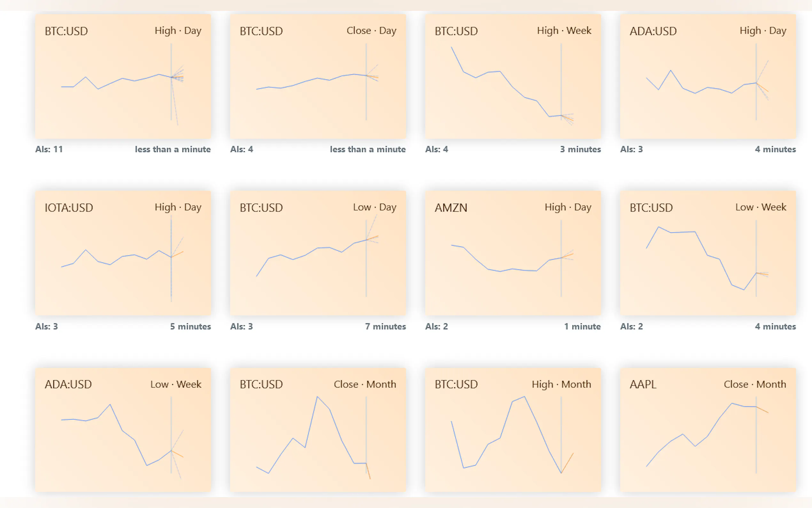Open the BTC:USD High Week chart card

click(513, 76)
